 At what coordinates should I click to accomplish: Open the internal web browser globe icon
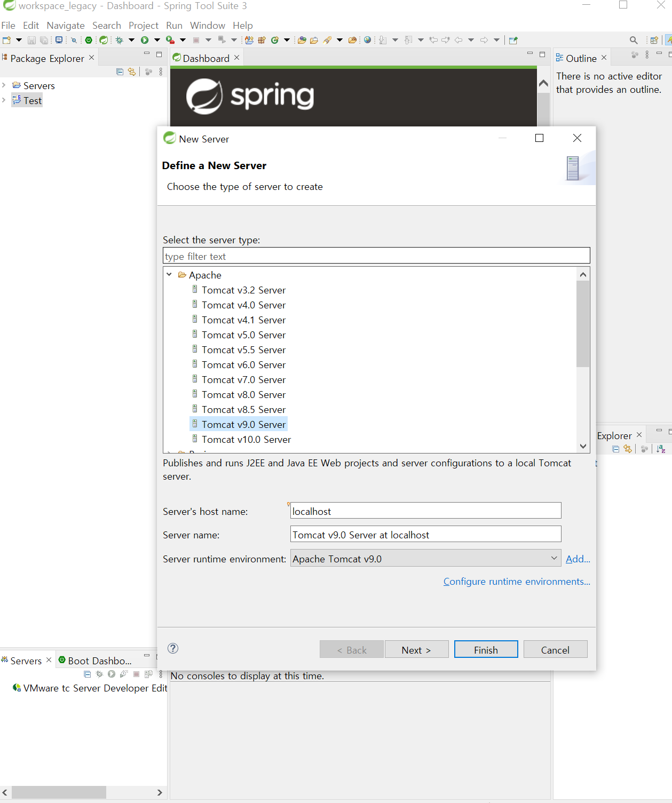367,40
